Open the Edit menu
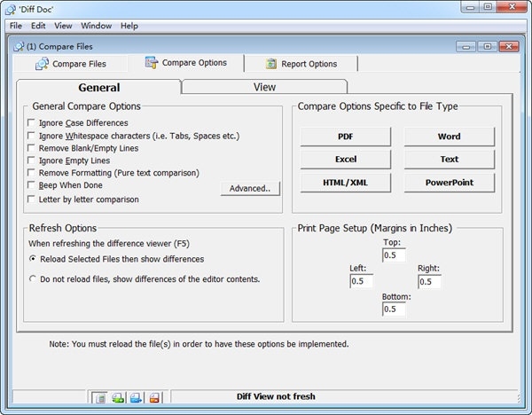The width and height of the screenshot is (532, 415). [x=38, y=26]
